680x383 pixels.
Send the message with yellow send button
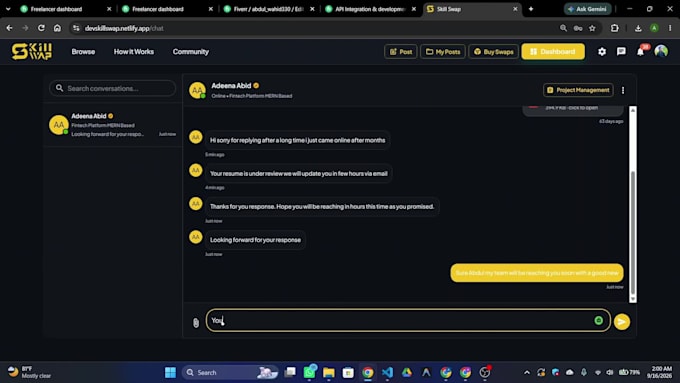coord(621,322)
